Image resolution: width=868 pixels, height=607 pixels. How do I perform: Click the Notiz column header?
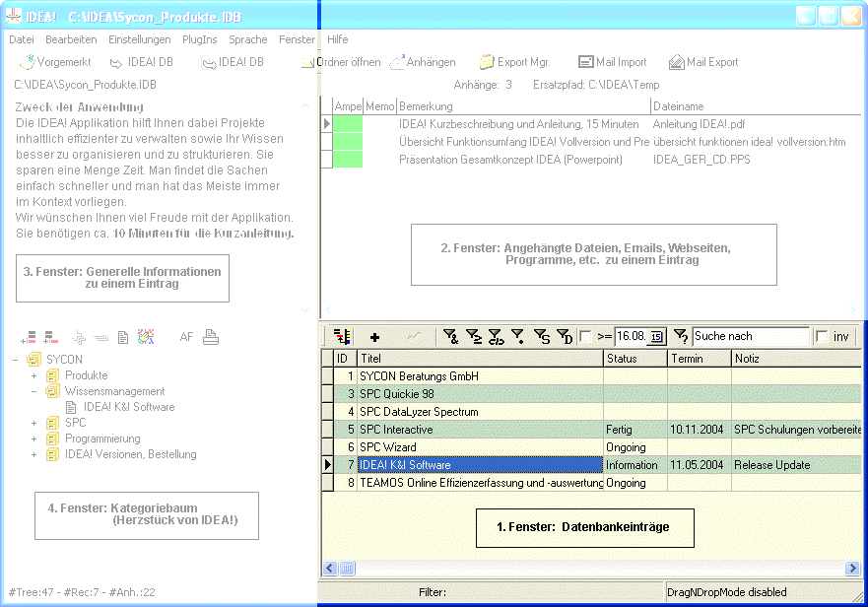pyautogui.click(x=797, y=359)
